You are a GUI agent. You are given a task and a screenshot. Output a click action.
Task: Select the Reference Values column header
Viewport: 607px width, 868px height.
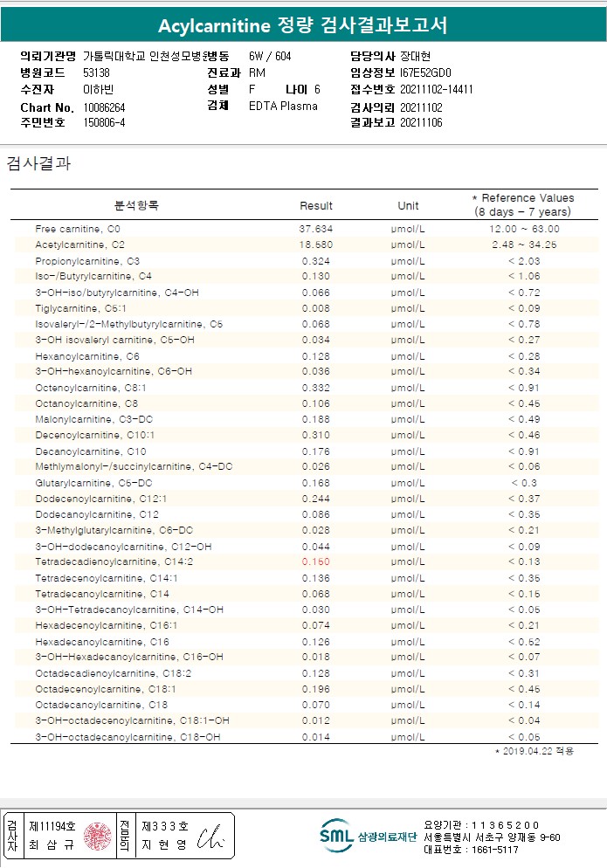(523, 205)
